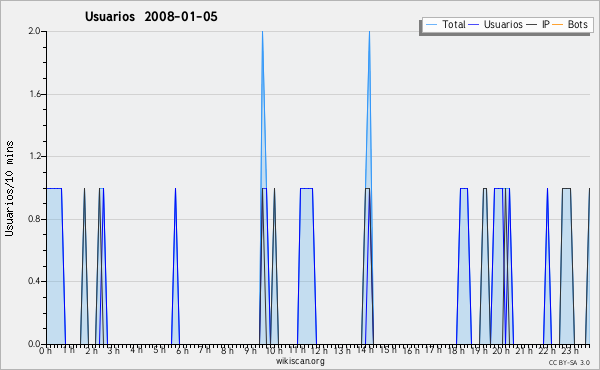Click the '6 h' x-axis label
Image resolution: width=600 pixels, height=370 pixels.
(183, 351)
